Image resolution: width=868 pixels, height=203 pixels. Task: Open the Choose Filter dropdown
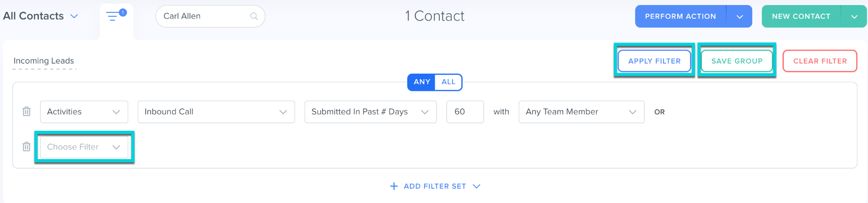pos(84,147)
